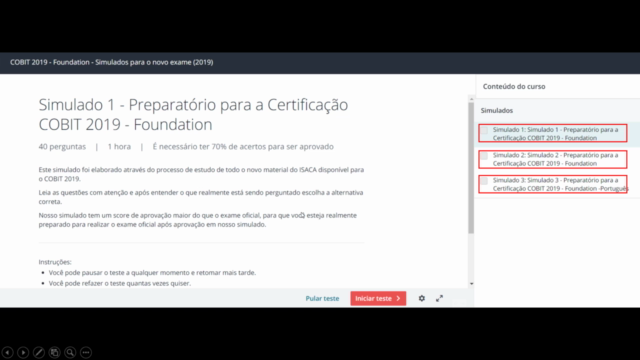Click the vertical scrollbar thumb of content pane
The image size is (640, 360).
471,168
